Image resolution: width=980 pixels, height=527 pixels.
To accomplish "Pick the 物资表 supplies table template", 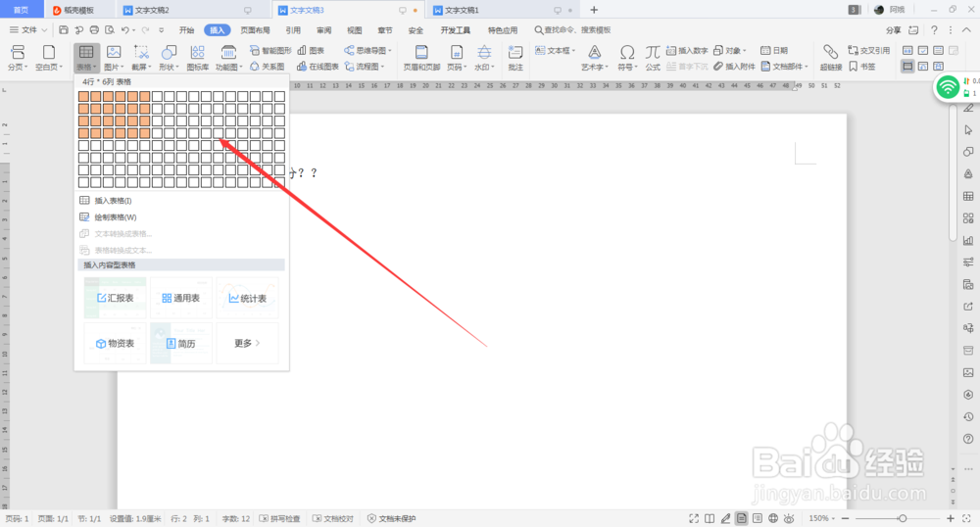I will click(x=115, y=344).
